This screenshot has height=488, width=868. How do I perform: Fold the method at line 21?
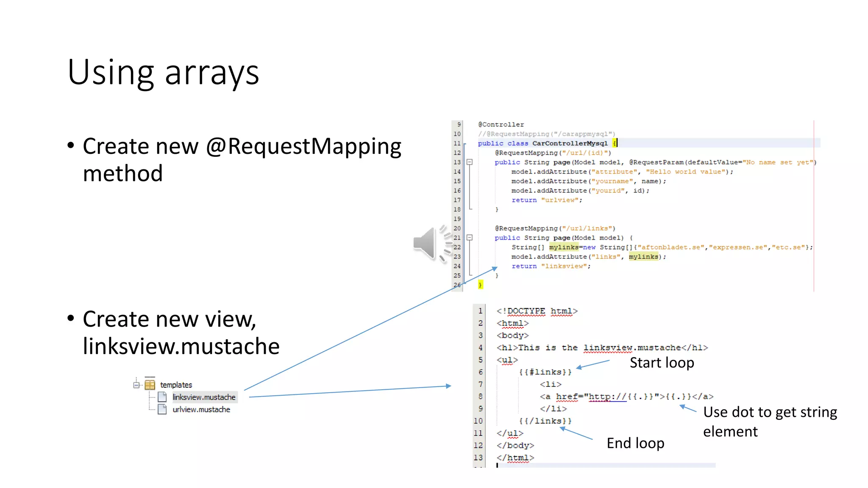click(x=470, y=238)
